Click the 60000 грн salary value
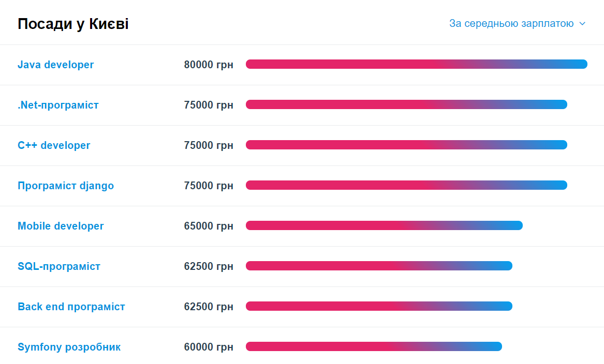This screenshot has width=604, height=364. 209,347
